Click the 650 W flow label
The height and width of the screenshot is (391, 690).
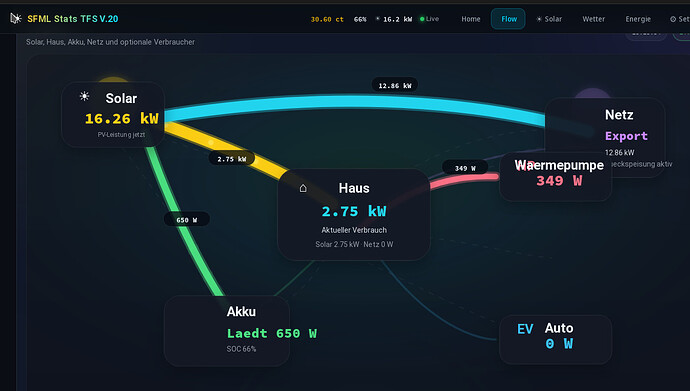[187, 220]
